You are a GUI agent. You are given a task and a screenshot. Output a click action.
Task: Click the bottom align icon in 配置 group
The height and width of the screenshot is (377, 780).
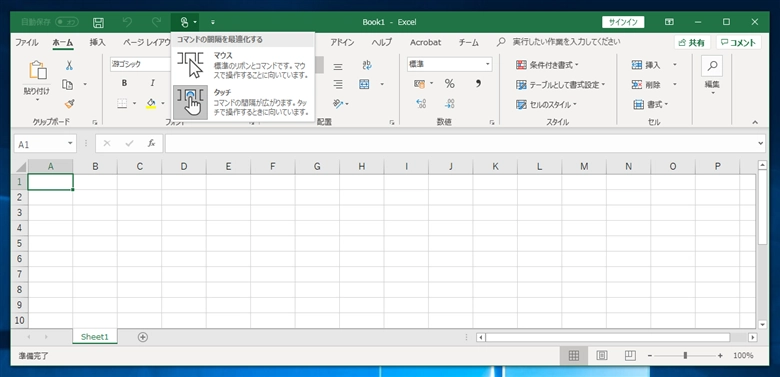pyautogui.click(x=338, y=85)
